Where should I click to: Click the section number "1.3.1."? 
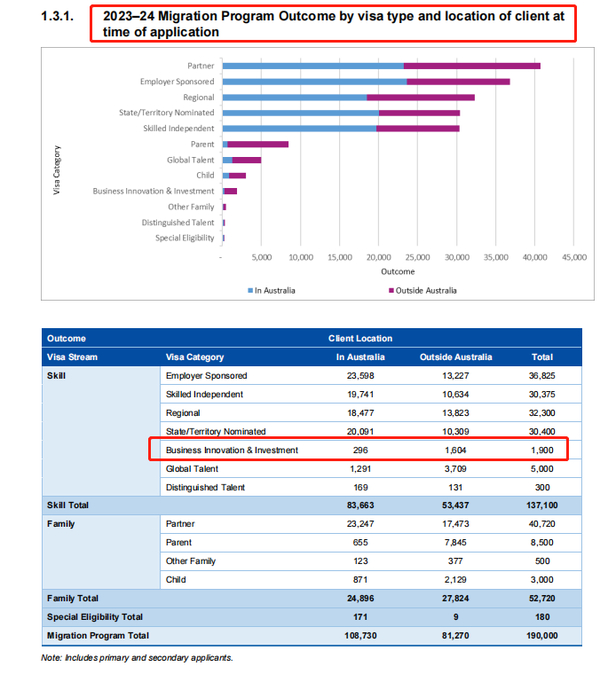[58, 16]
